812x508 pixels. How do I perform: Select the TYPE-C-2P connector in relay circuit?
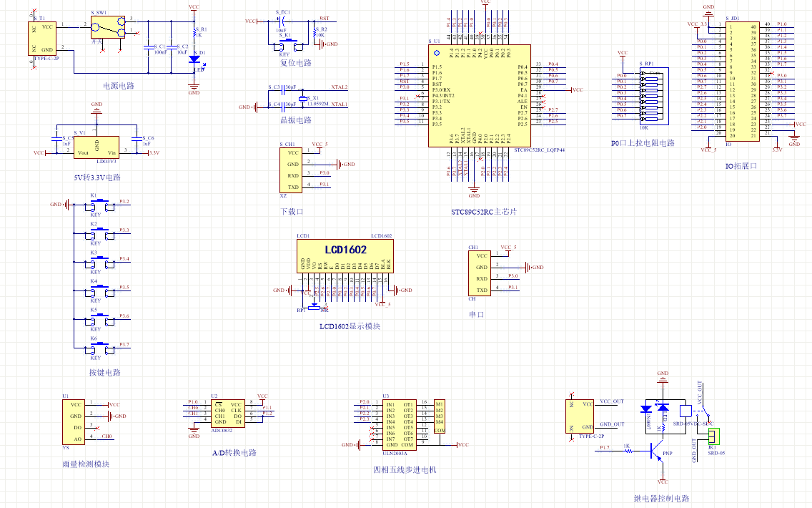(x=580, y=416)
